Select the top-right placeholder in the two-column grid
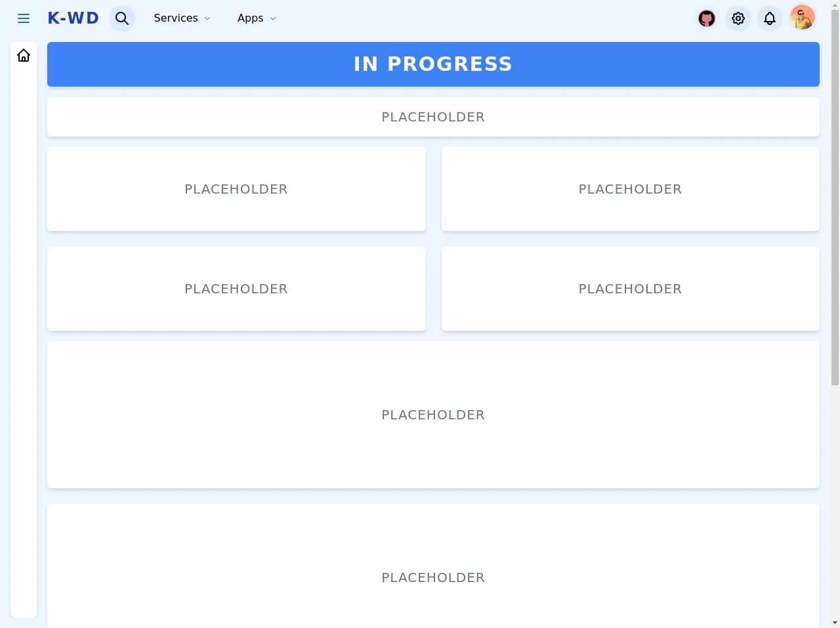Image resolution: width=840 pixels, height=628 pixels. 630,189
